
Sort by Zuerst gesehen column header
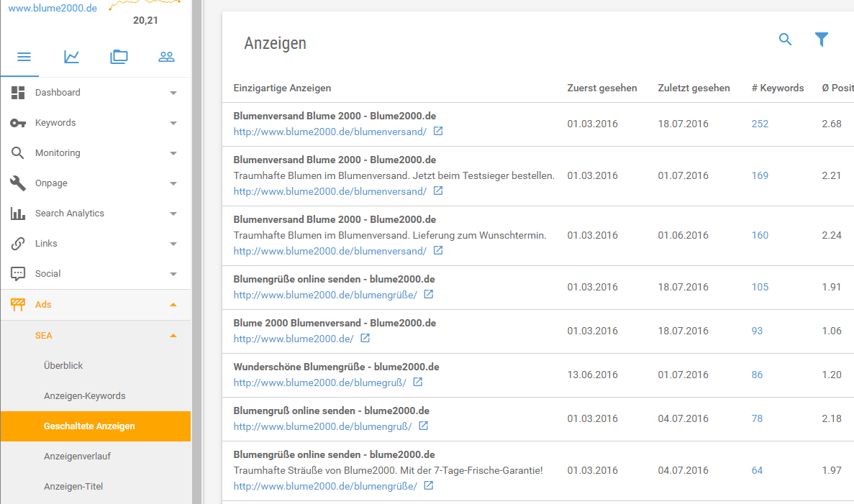pos(602,88)
